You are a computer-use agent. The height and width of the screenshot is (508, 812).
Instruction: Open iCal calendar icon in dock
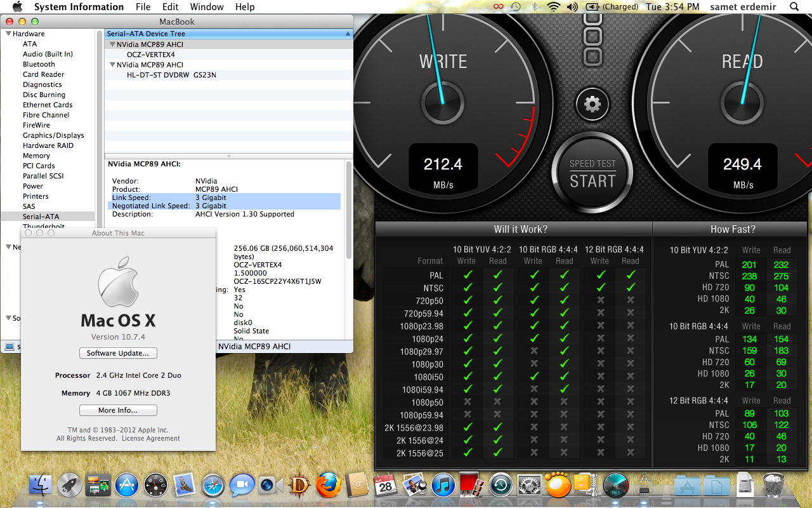pyautogui.click(x=385, y=486)
